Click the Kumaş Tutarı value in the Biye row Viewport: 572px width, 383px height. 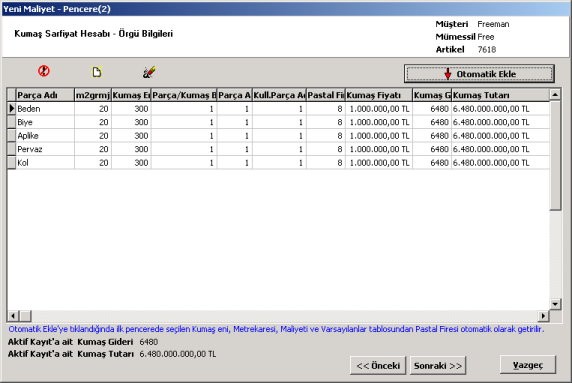(x=500, y=122)
